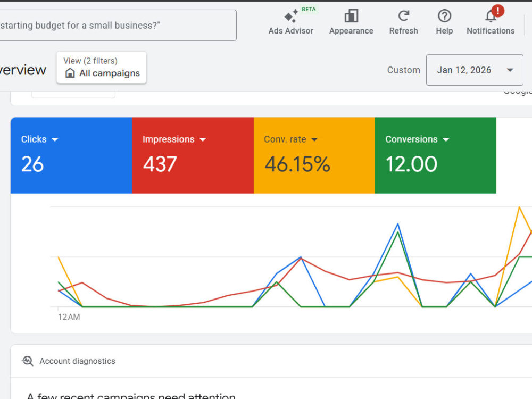Click the BETA badge near Ads Advisor
532x399 pixels.
point(309,9)
